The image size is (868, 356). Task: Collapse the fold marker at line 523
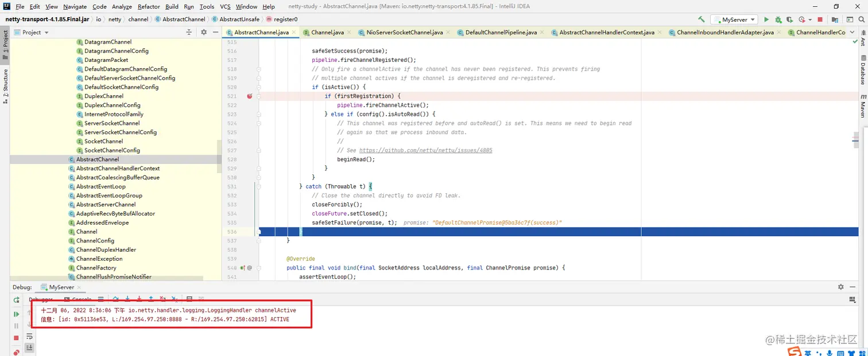[259, 114]
